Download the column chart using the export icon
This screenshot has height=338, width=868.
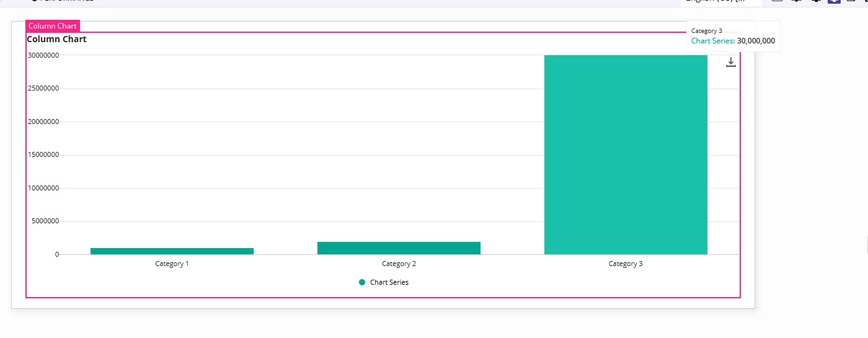731,62
